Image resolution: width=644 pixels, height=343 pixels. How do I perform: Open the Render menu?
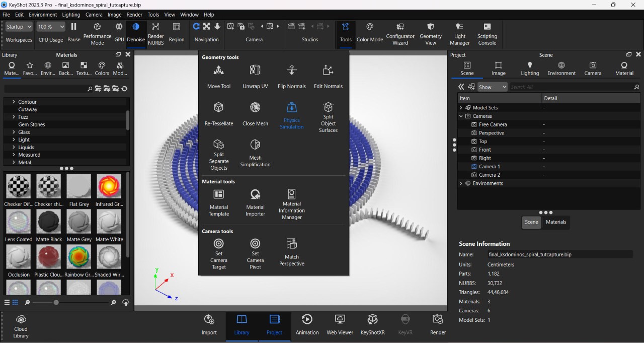(x=134, y=15)
